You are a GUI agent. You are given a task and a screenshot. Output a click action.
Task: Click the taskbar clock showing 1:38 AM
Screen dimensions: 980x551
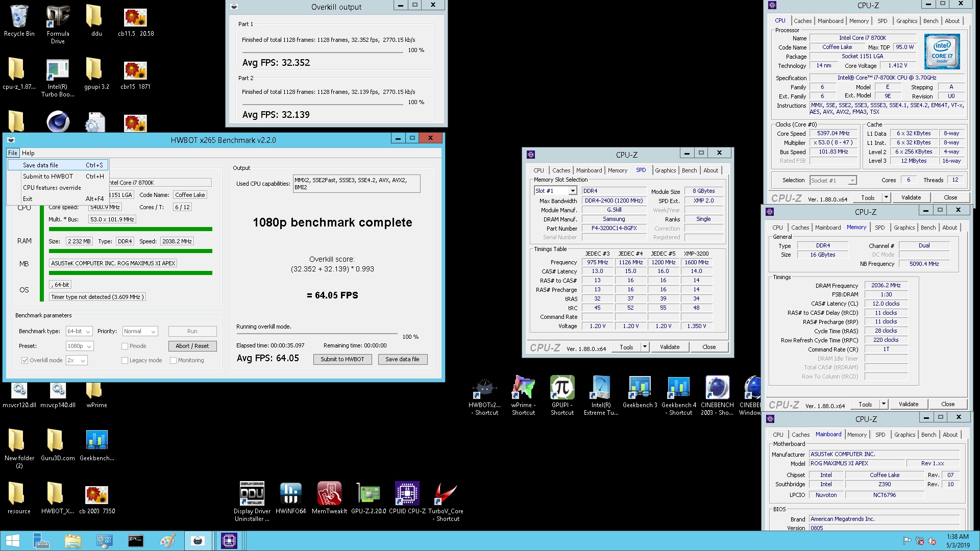click(958, 541)
